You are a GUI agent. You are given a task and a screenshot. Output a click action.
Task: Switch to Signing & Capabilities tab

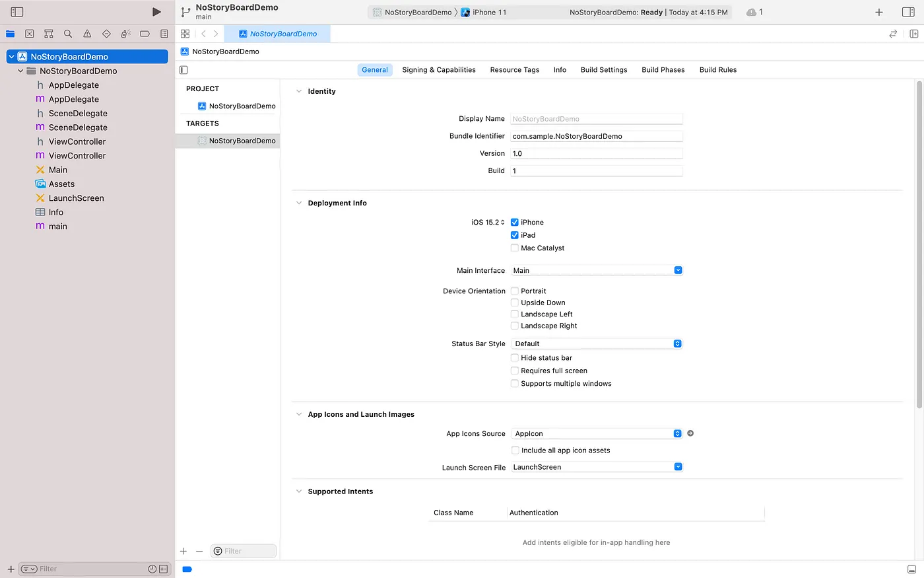439,70
